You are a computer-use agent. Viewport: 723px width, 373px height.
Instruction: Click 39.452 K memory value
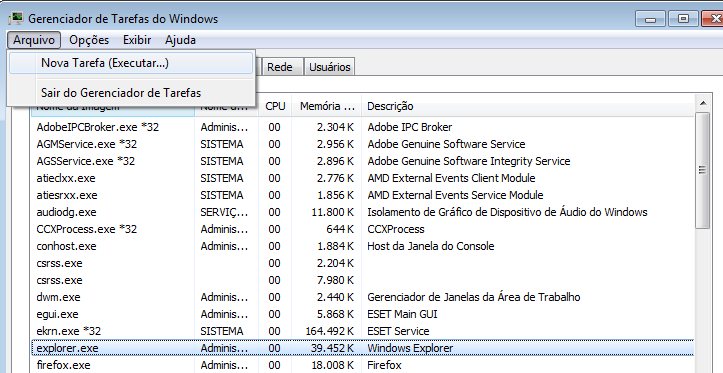pos(332,348)
